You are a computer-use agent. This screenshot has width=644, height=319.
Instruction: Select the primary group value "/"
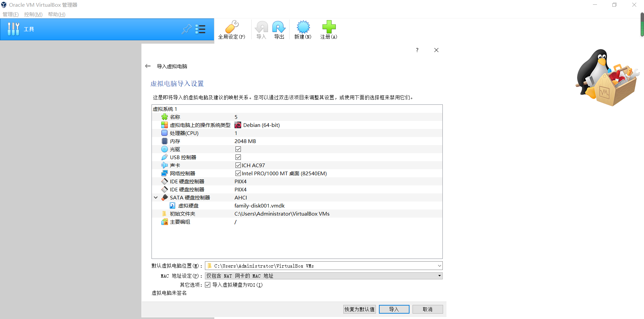point(235,222)
